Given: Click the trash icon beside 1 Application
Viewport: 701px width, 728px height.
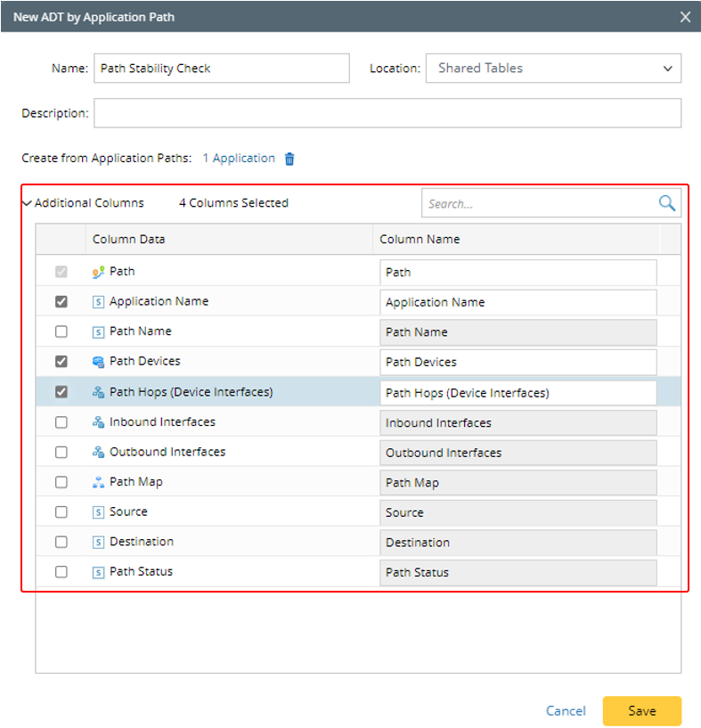Looking at the screenshot, I should click(x=289, y=159).
